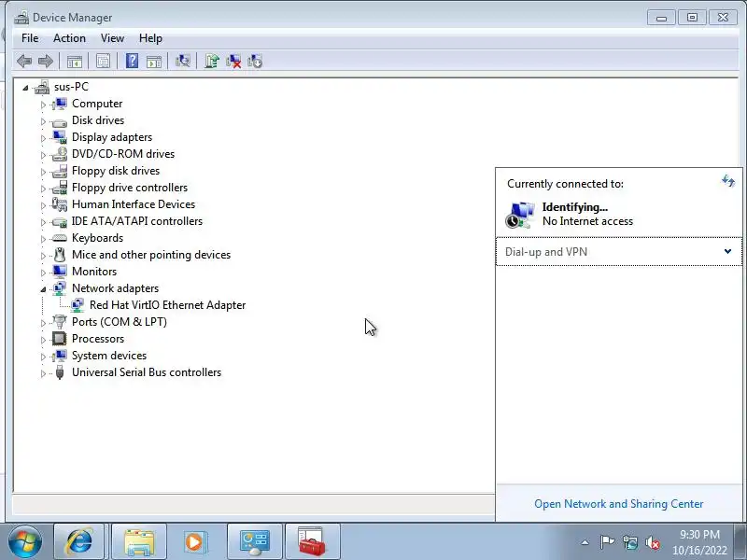Image resolution: width=747 pixels, height=560 pixels.
Task: Expand the Disk drives category
Action: (x=43, y=121)
